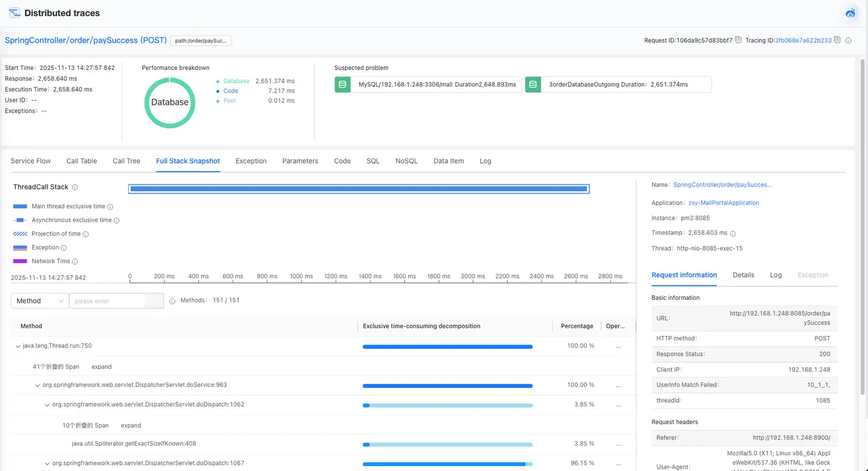Click the assistant bot icon in header
The width and height of the screenshot is (868, 471).
851,13
